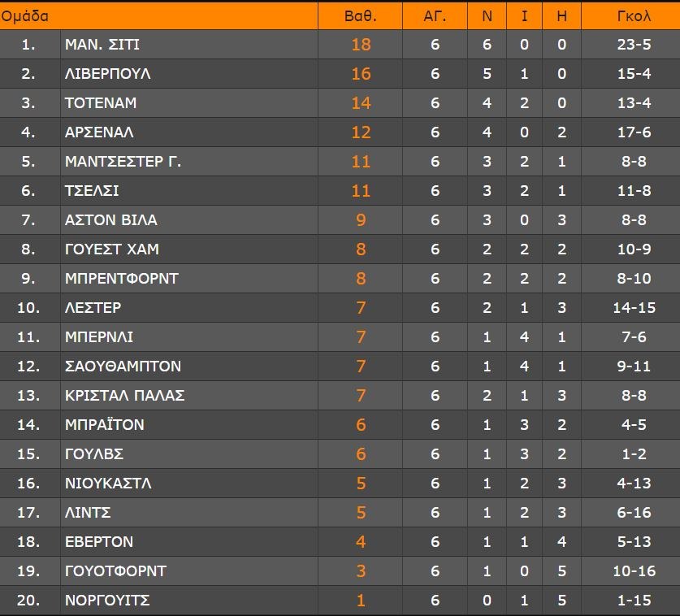Image resolution: width=680 pixels, height=616 pixels.
Task: Open the ΜΑΝΤΣΕΣΤΕΡ Γ. team entry
Action: click(123, 162)
